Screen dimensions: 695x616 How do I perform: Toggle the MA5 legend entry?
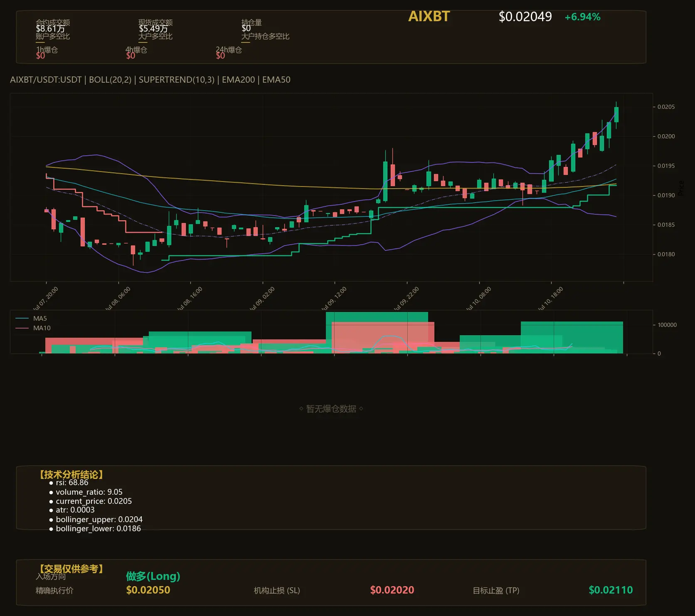pos(31,319)
